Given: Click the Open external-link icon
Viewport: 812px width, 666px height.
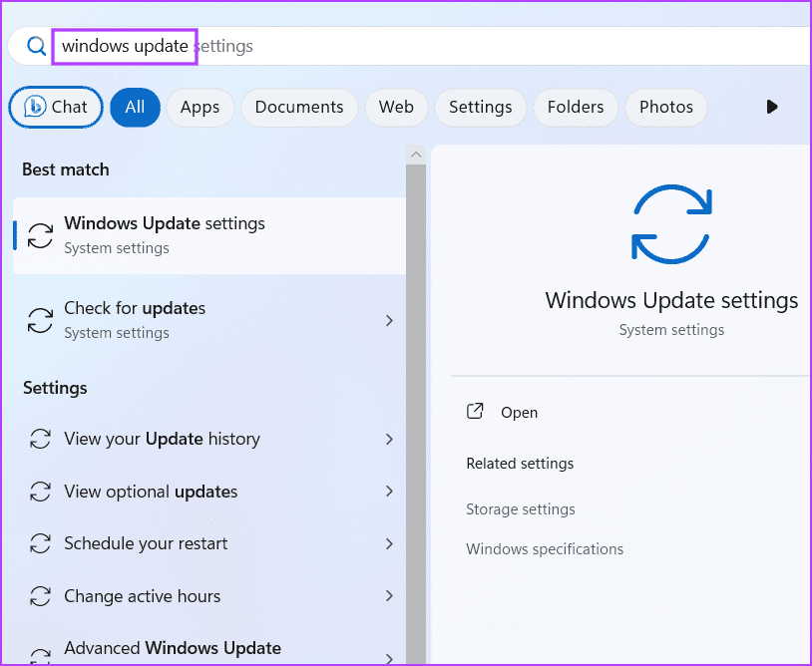Looking at the screenshot, I should [475, 412].
